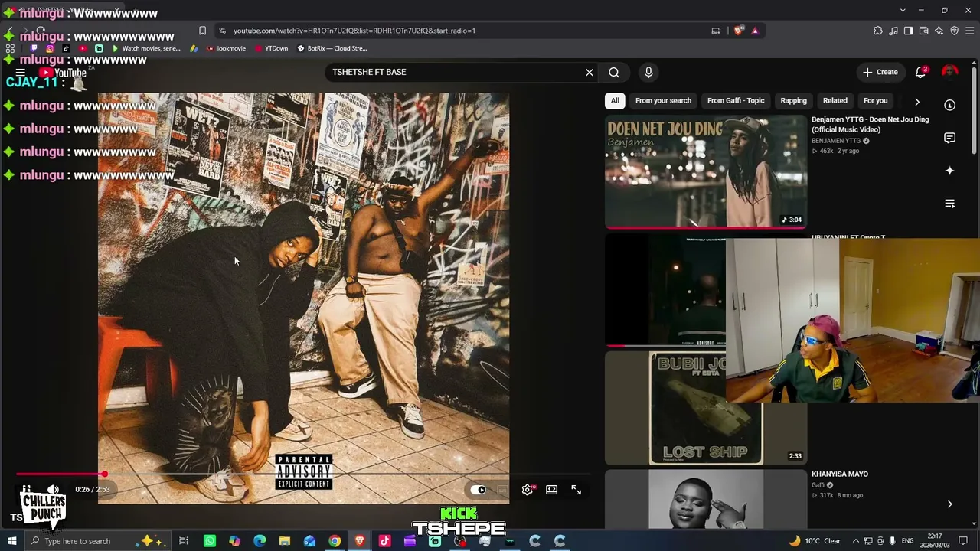
Task: Open the YouTube account avatar menu
Action: pyautogui.click(x=949, y=72)
